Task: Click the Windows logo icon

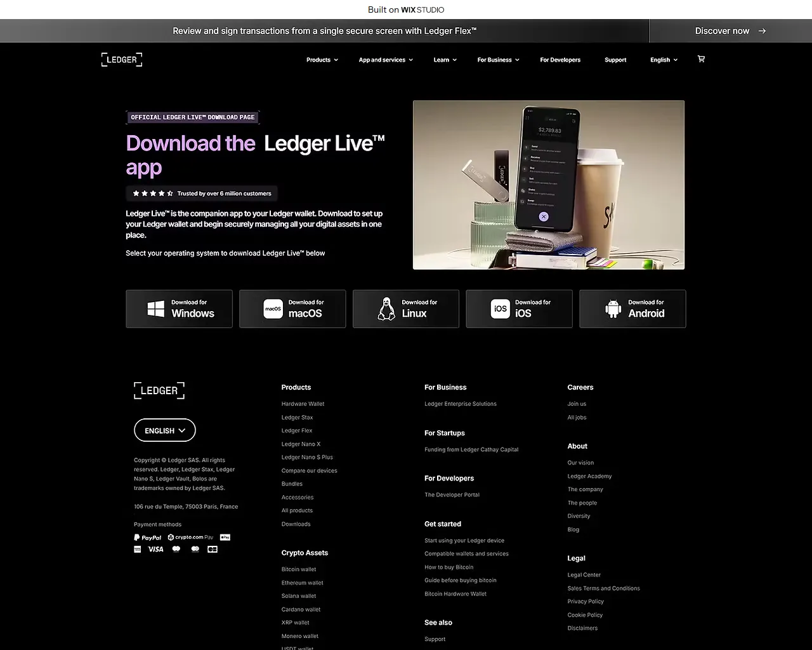Action: click(x=156, y=309)
